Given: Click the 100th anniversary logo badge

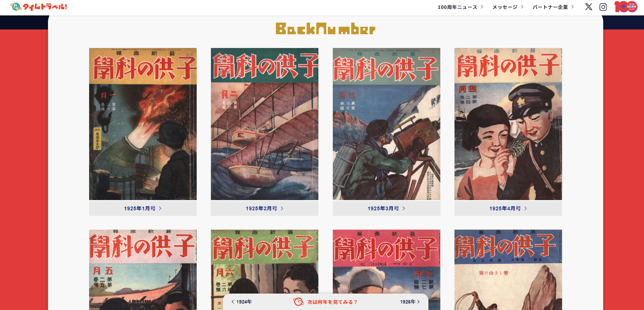Looking at the screenshot, I should (626, 7).
